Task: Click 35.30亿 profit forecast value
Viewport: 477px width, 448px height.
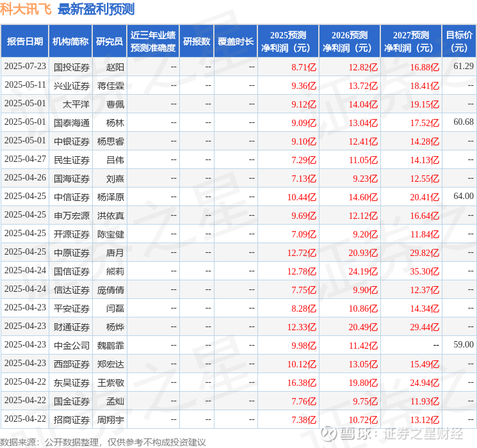Action: point(424,271)
